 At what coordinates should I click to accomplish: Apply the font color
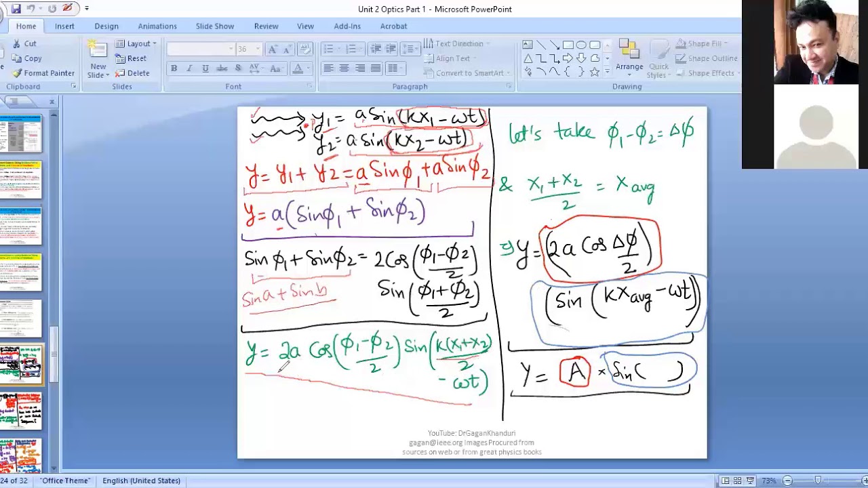[x=297, y=68]
